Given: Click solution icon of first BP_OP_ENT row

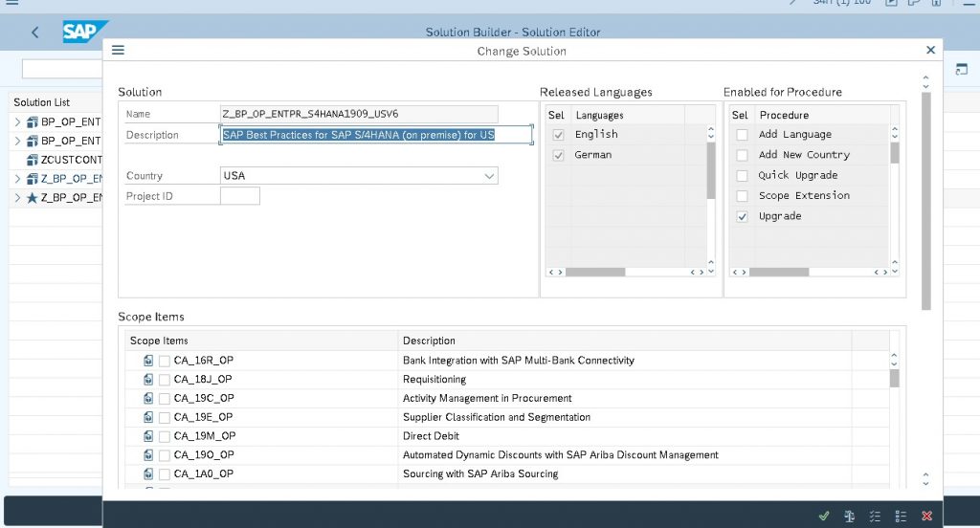Looking at the screenshot, I should [33, 121].
